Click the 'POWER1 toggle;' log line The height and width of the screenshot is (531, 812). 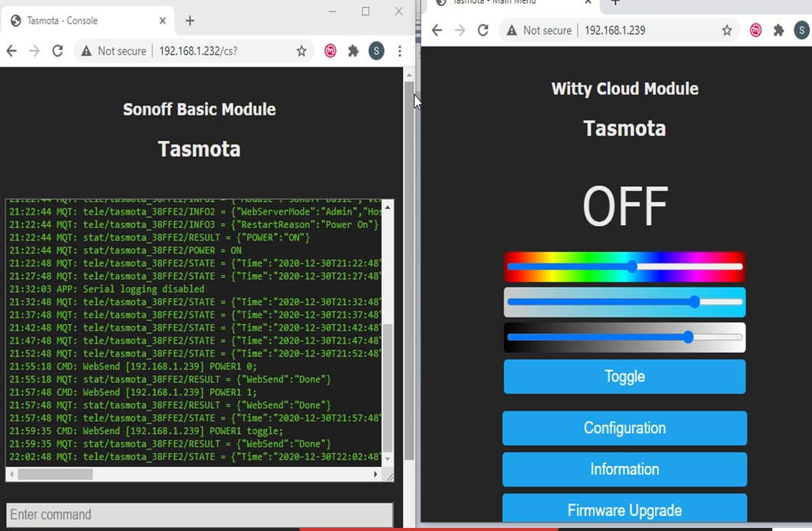(147, 431)
